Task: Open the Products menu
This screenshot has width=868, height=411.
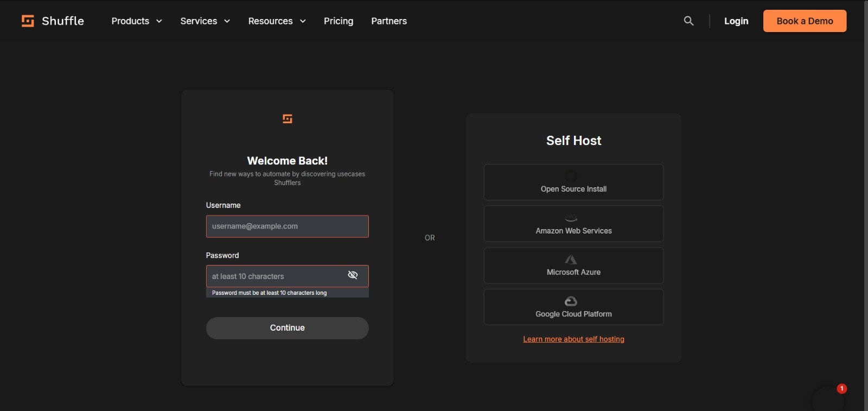Action: tap(137, 21)
